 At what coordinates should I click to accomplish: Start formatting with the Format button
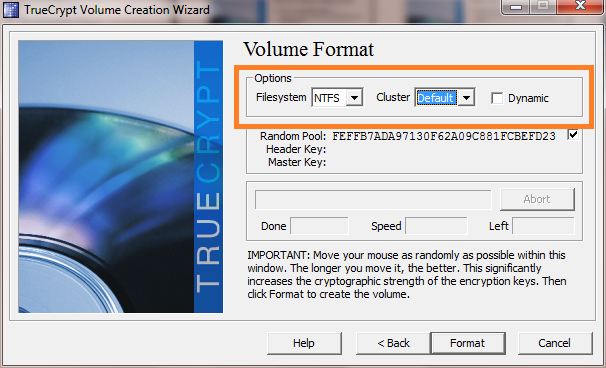tap(468, 343)
